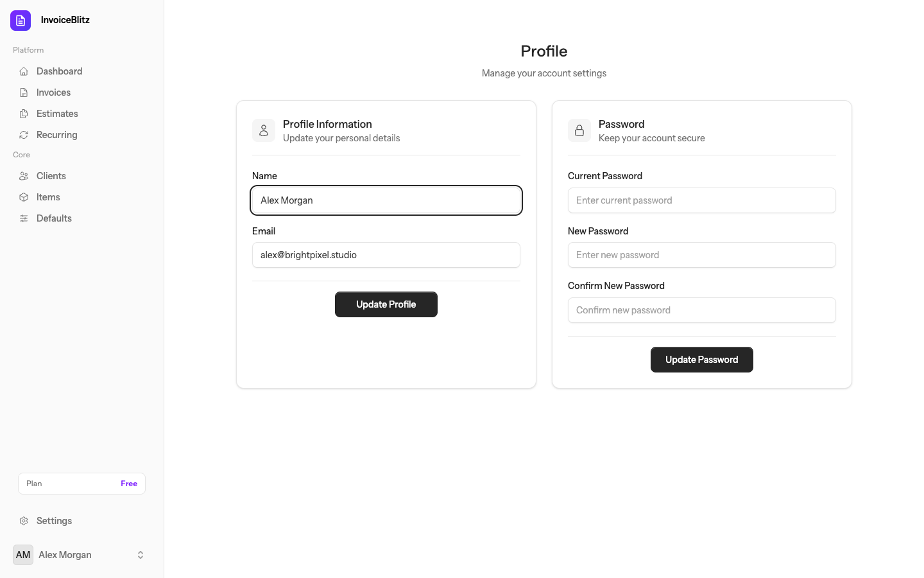Open the Settings gear
924x578 pixels.
(x=24, y=520)
